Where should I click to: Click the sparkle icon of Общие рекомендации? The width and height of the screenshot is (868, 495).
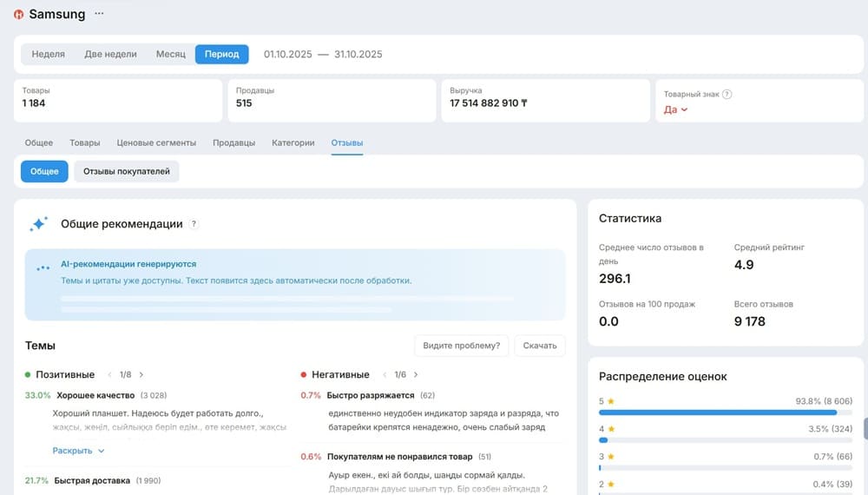[x=39, y=224]
